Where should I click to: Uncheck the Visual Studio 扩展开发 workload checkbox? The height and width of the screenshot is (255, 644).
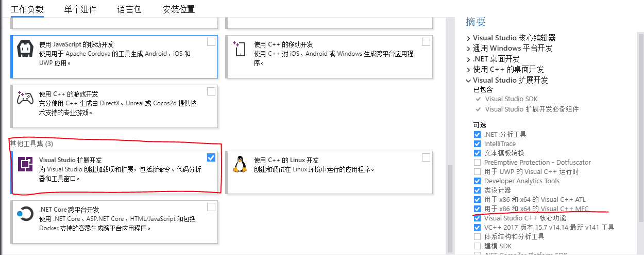coord(211,157)
